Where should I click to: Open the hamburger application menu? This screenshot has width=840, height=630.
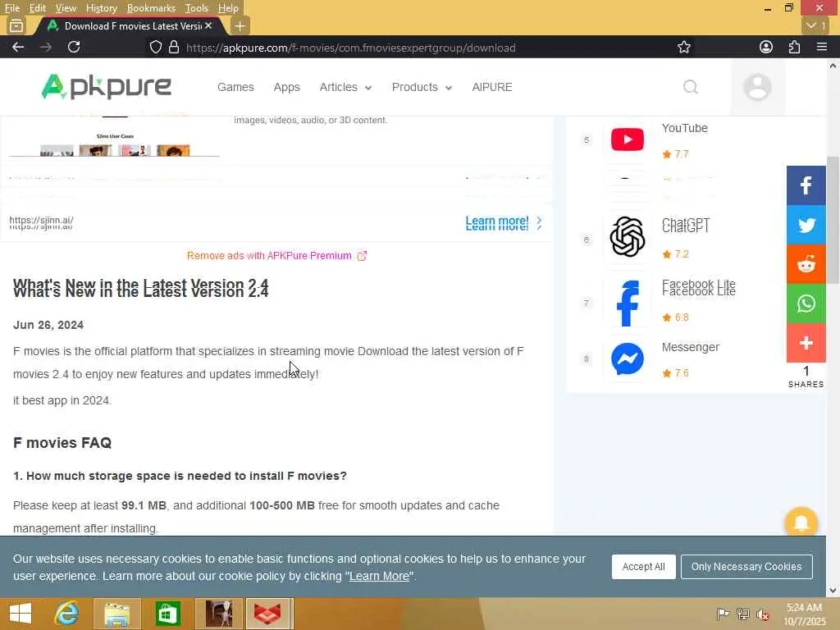tap(822, 47)
